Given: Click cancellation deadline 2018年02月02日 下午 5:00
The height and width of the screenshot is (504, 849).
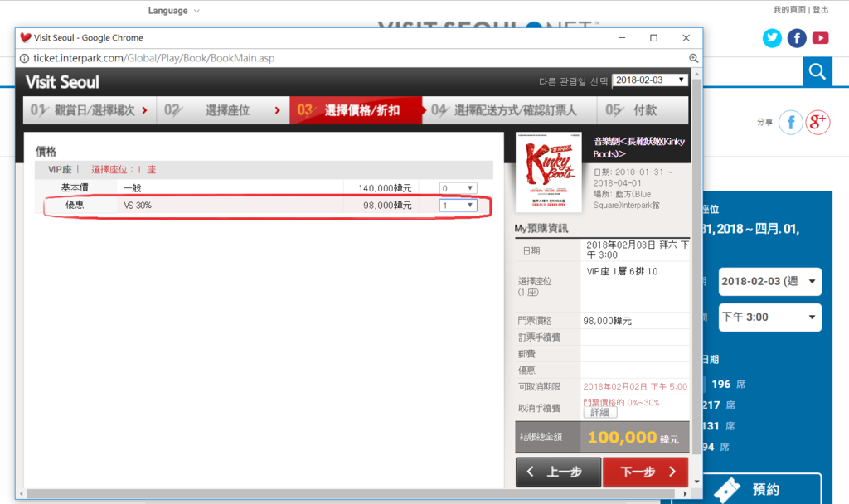Looking at the screenshot, I should [635, 386].
